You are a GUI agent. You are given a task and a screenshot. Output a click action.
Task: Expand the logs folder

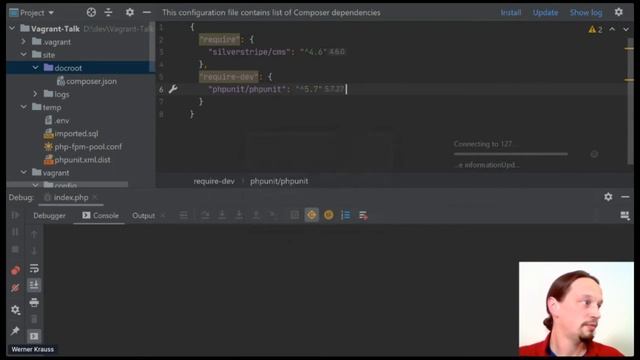click(x=35, y=94)
